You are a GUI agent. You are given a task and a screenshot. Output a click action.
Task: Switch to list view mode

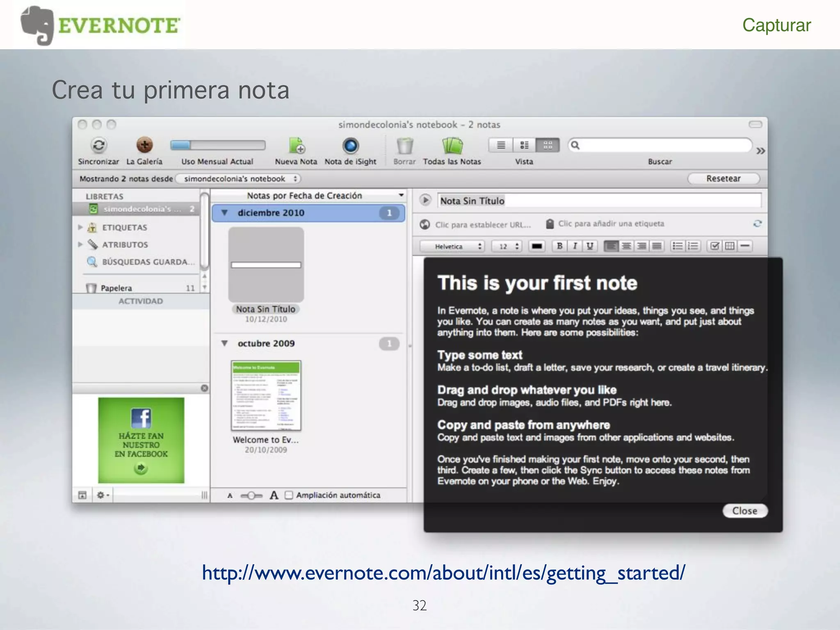501,145
